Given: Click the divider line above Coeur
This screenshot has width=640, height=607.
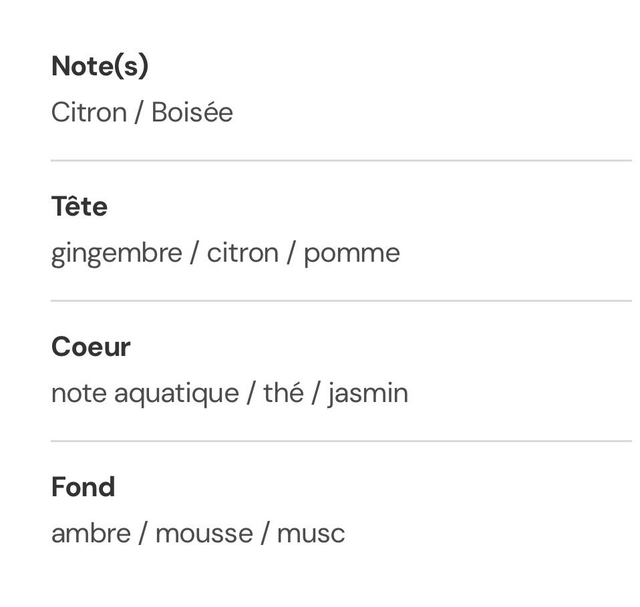Looking at the screenshot, I should pyautogui.click(x=341, y=300).
